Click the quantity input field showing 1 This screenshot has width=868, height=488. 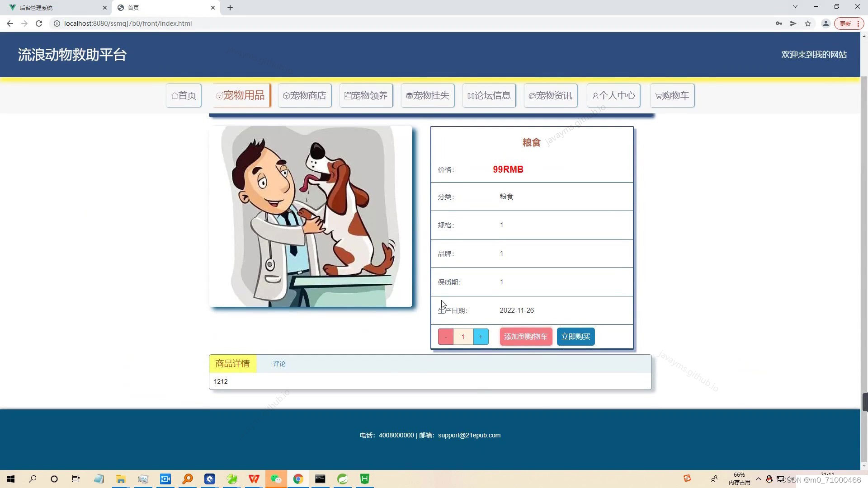[463, 336]
